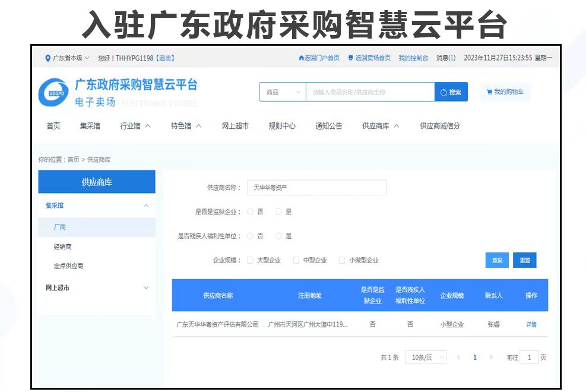586x392 pixels.
Task: Click the home icon for 返回门户首页
Action: (x=301, y=58)
